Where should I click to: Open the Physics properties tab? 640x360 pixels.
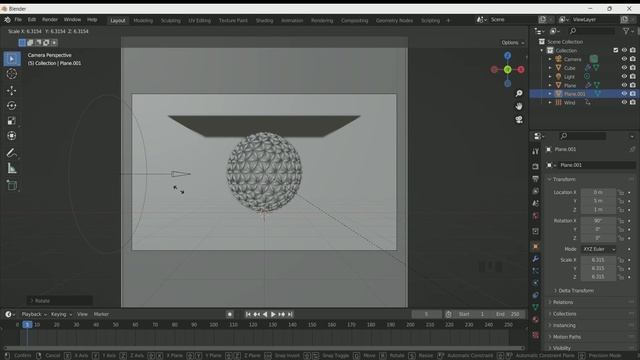click(536, 283)
